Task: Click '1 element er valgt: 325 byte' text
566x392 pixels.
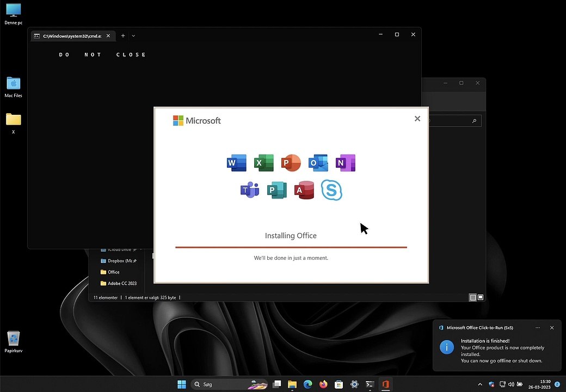Action: point(151,298)
